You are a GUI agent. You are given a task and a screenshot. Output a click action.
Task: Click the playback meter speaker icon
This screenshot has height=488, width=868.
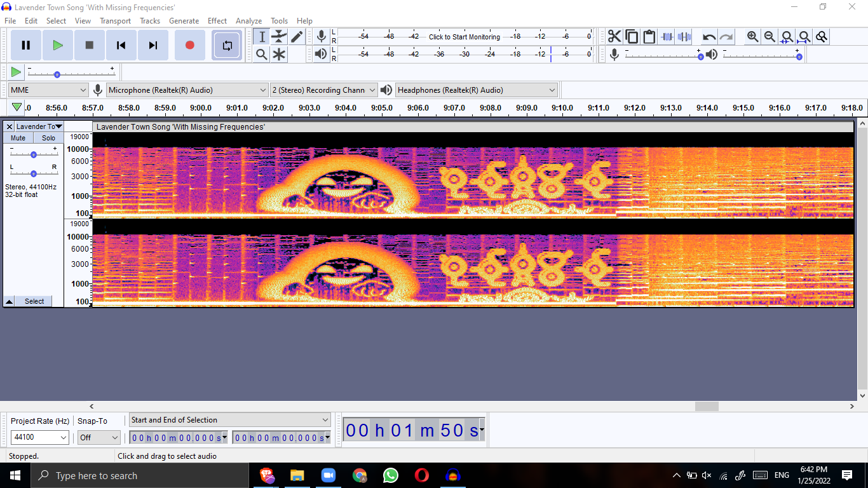pyautogui.click(x=322, y=54)
